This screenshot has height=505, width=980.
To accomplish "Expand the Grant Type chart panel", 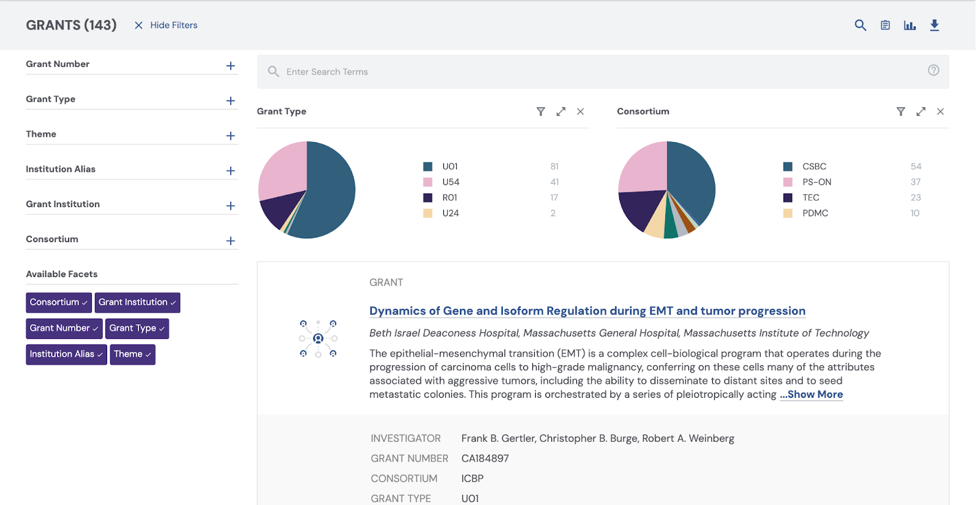I will coord(560,112).
